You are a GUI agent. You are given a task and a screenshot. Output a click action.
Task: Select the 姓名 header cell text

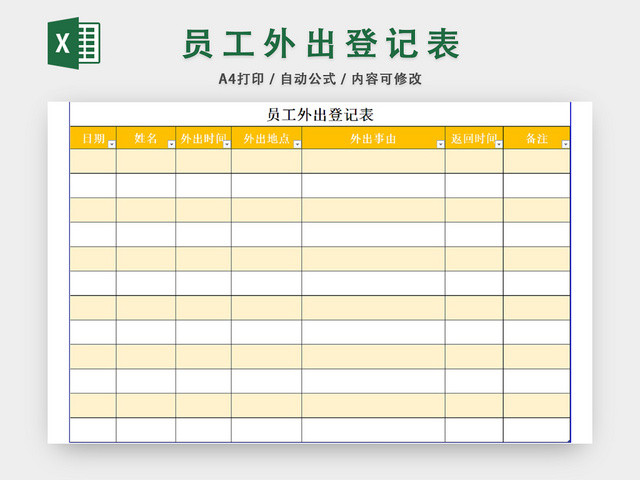tap(146, 138)
